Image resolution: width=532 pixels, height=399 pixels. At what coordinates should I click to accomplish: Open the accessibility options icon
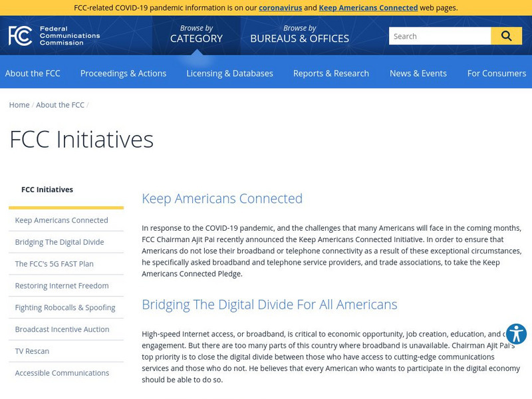tap(516, 334)
